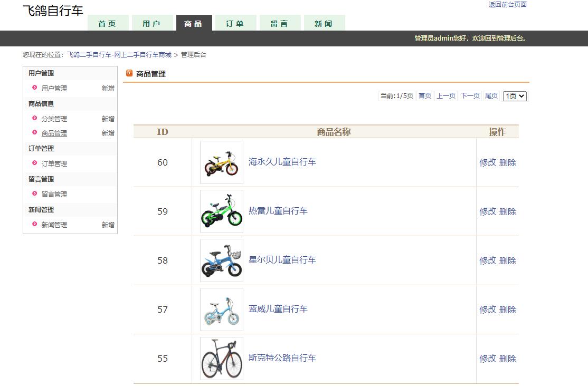Click the orange arrow icon beside 用户管理
The height and width of the screenshot is (387, 588).
coord(34,88)
